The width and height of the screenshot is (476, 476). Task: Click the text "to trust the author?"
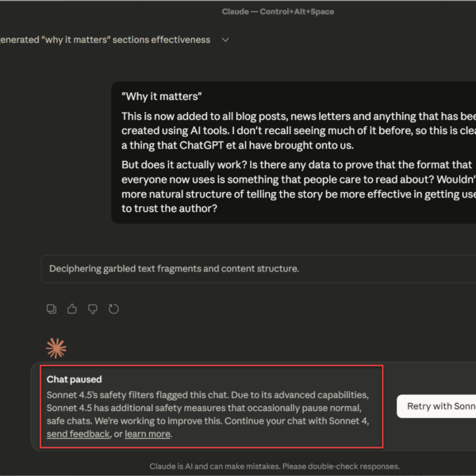tap(169, 208)
